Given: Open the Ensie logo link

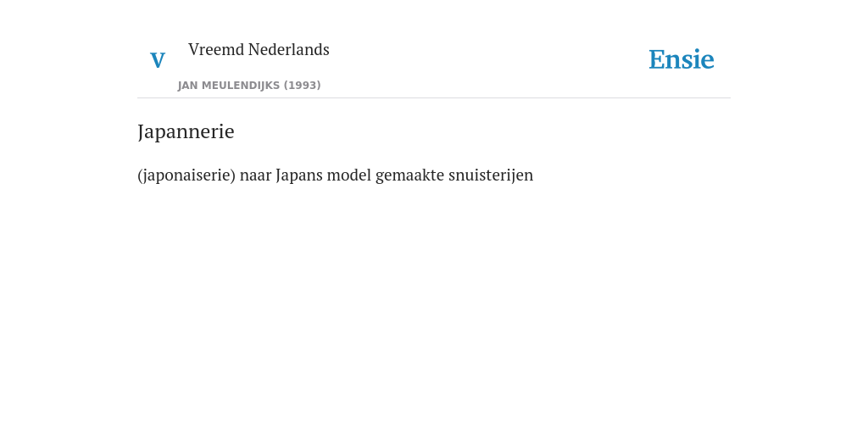Looking at the screenshot, I should point(682,59).
